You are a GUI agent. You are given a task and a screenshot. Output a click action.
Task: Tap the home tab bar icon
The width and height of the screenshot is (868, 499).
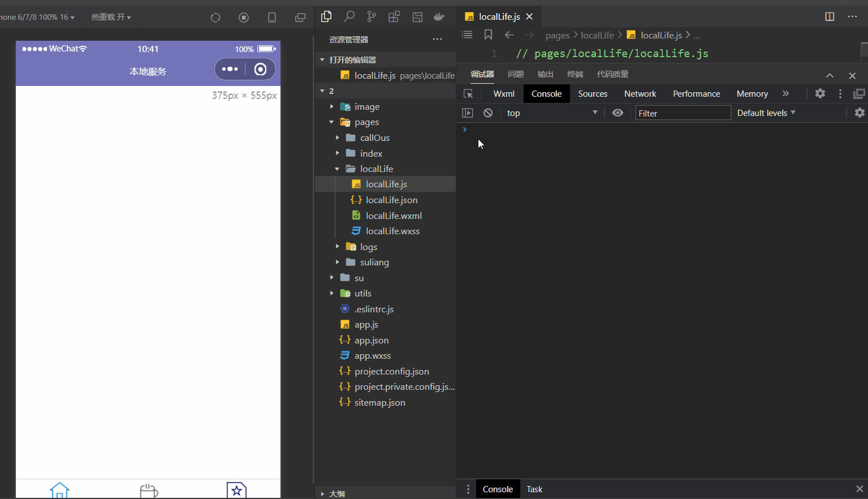pos(59,490)
